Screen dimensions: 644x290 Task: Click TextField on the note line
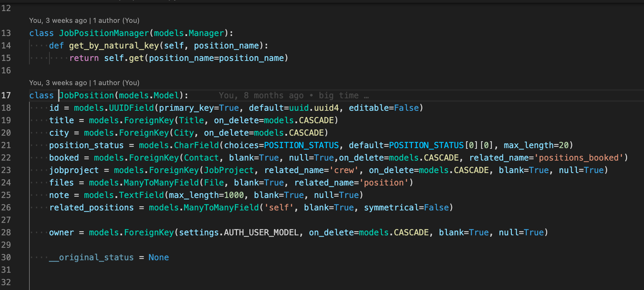click(141, 195)
